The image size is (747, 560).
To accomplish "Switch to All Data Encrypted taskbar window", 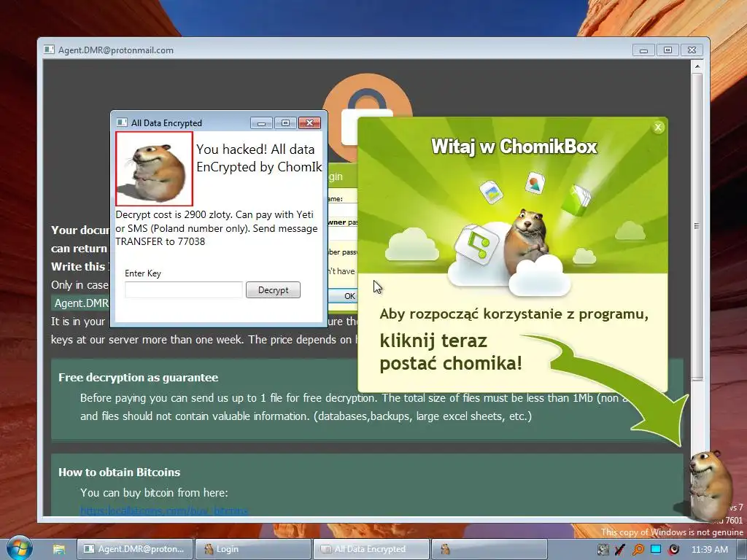I will point(371,549).
